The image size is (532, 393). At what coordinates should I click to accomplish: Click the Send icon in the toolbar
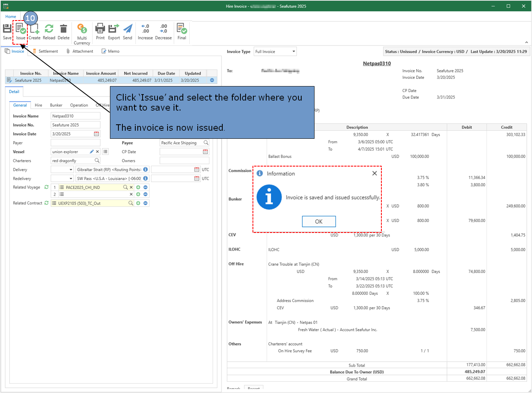127,29
